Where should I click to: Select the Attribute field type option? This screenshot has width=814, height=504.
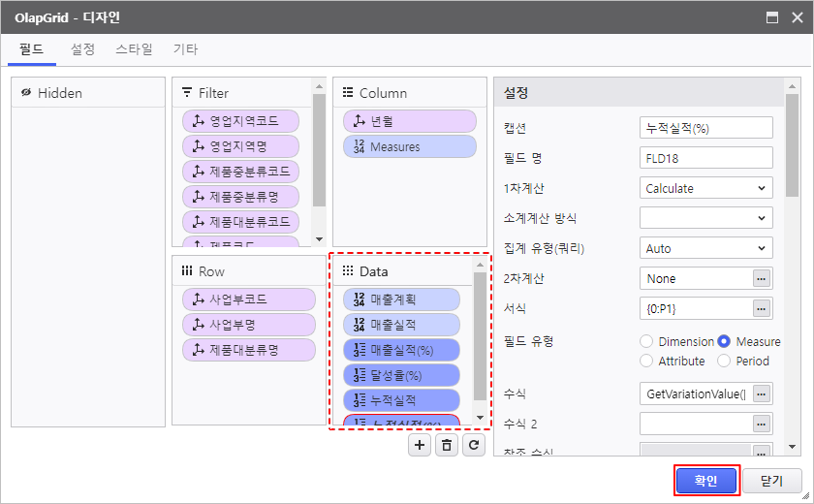(647, 361)
